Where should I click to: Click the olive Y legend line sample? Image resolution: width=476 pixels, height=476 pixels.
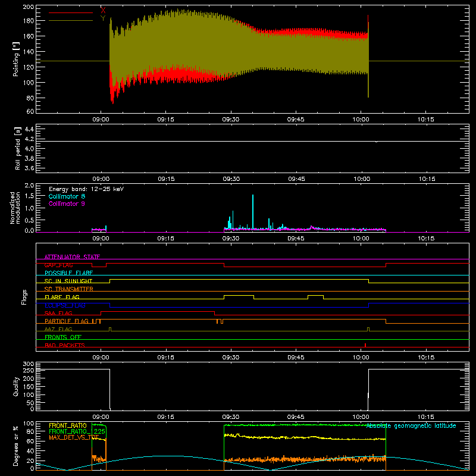pos(71,20)
